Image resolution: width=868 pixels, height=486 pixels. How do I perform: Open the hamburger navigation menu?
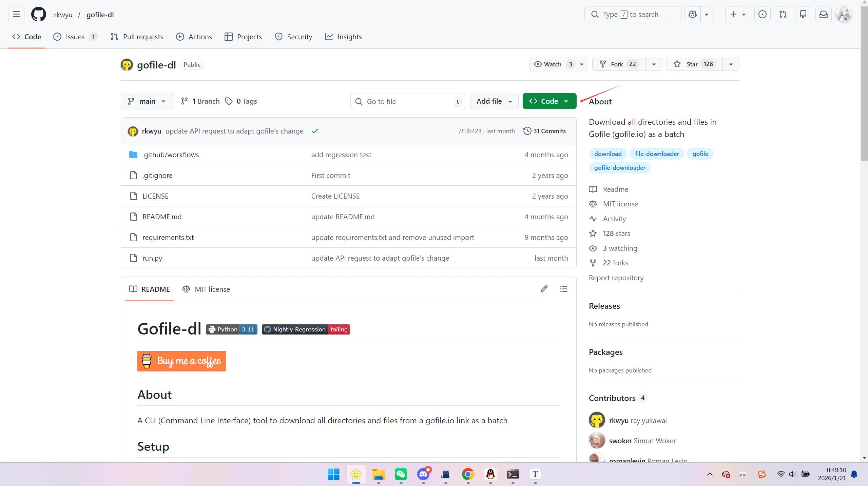click(x=16, y=14)
